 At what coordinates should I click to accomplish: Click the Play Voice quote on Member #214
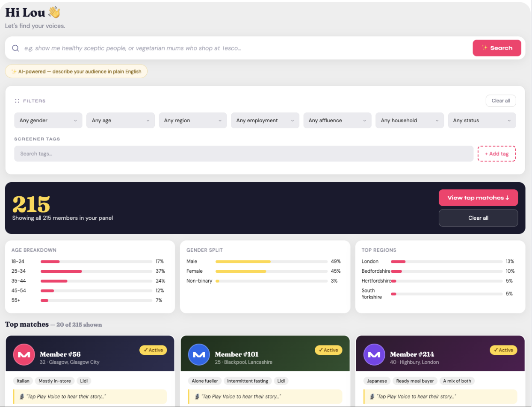click(x=440, y=396)
